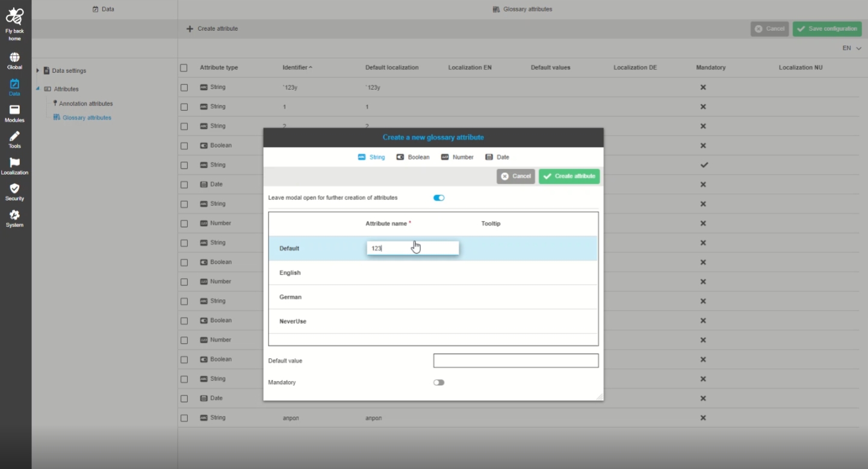The height and width of the screenshot is (469, 868).
Task: Expand the Data settings tree node
Action: click(38, 70)
